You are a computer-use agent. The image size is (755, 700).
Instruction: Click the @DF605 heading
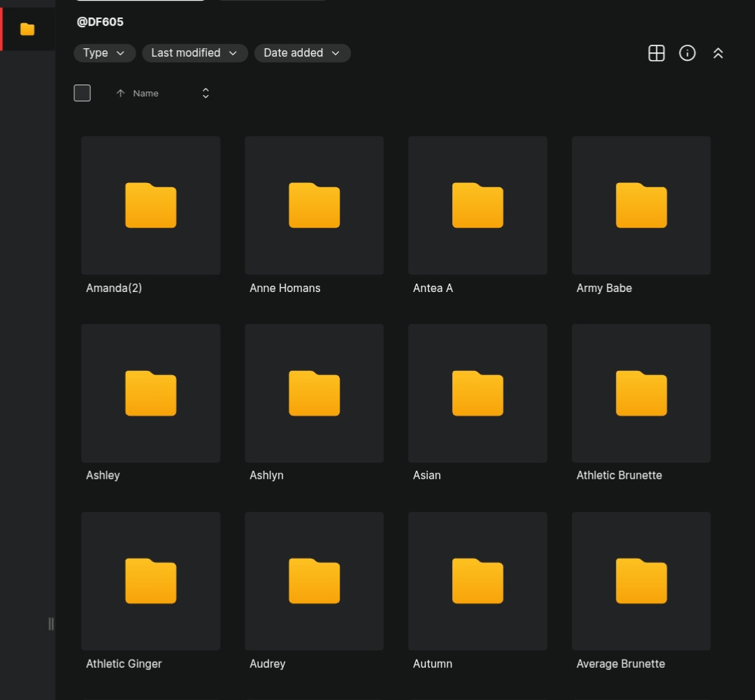coord(100,22)
